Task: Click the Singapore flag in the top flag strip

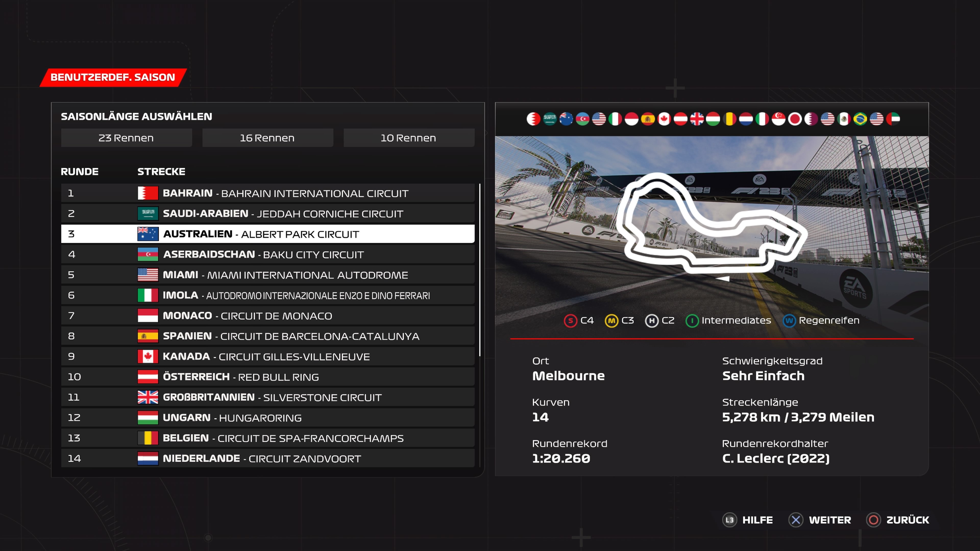Action: coord(778,119)
